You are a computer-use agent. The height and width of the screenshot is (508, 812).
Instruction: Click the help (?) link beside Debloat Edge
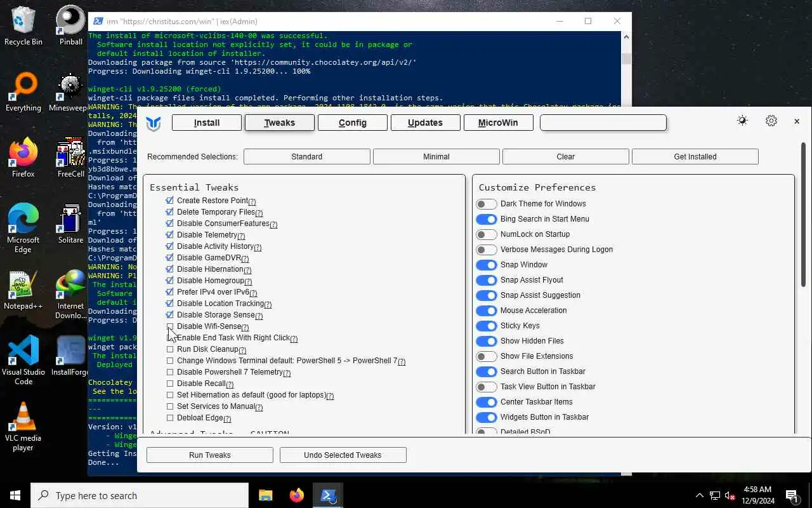[x=227, y=418]
